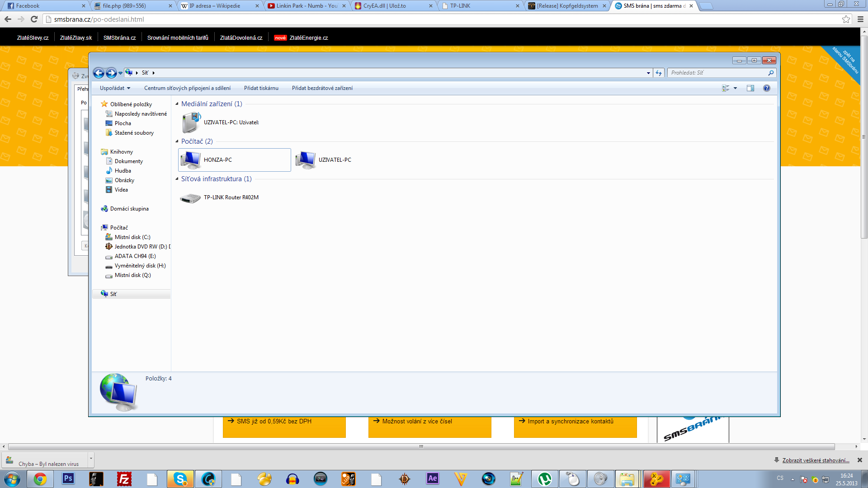Screen dimensions: 868x488
Task: Open TP-LINK Router R402M device icon
Action: pos(190,197)
